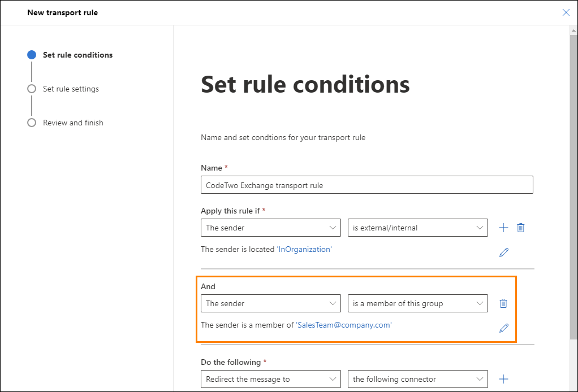Go to Review and finish step label

point(73,123)
